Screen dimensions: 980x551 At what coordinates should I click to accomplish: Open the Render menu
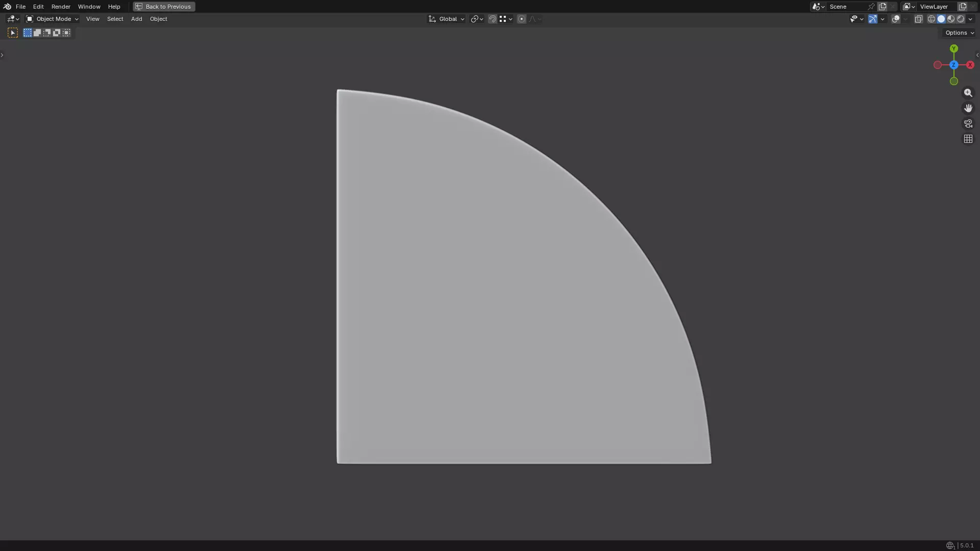pos(61,7)
